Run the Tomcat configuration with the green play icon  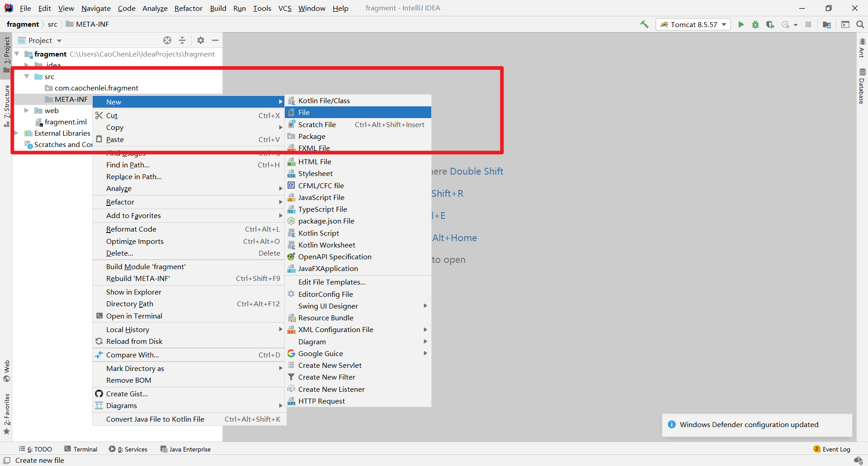point(741,24)
